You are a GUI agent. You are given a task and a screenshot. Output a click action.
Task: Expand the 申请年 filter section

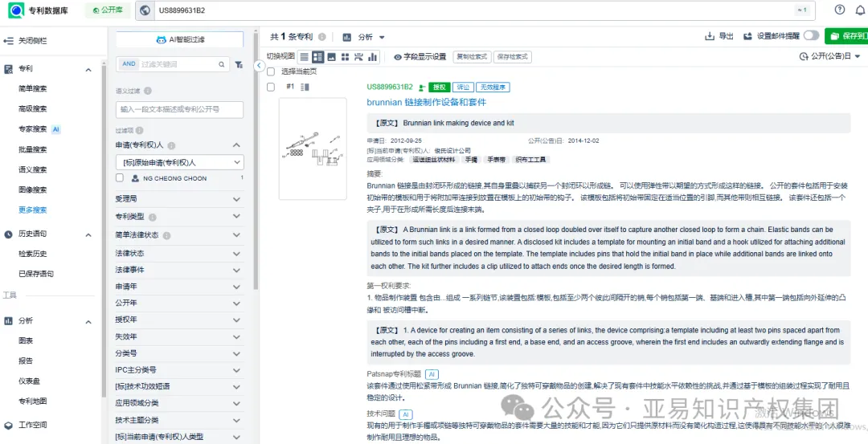[236, 287]
